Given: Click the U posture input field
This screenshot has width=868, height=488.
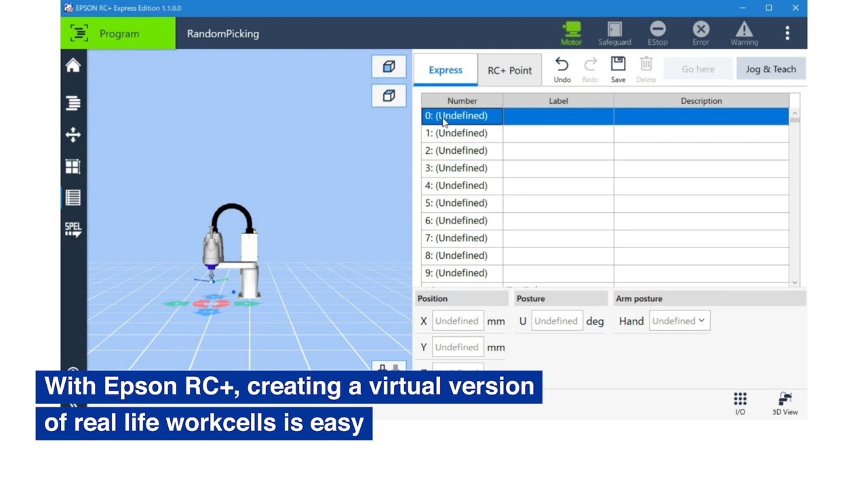Looking at the screenshot, I should [556, 321].
